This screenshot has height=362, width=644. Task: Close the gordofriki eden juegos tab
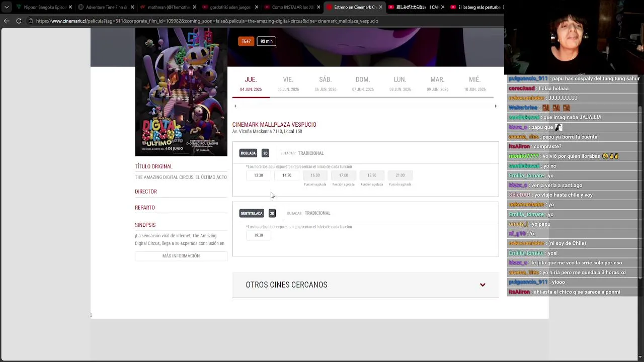pyautogui.click(x=257, y=8)
